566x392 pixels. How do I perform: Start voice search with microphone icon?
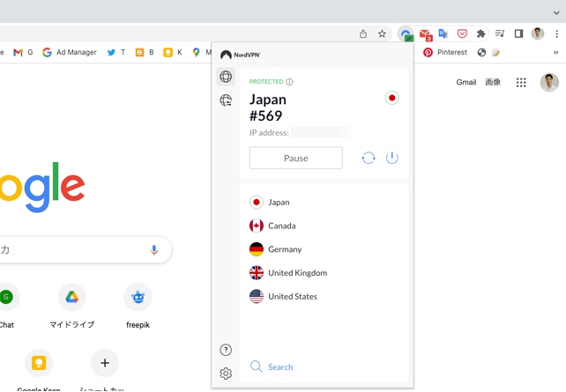pos(154,250)
